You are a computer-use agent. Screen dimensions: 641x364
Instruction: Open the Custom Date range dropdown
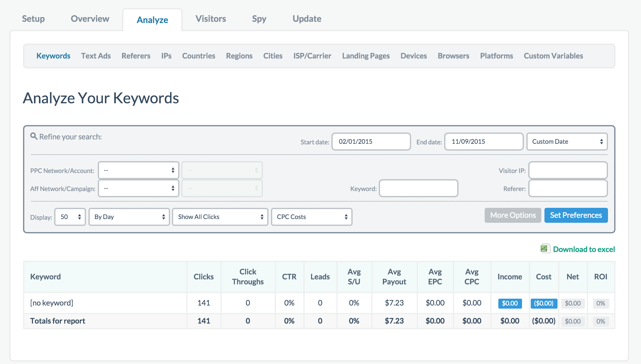pos(567,142)
